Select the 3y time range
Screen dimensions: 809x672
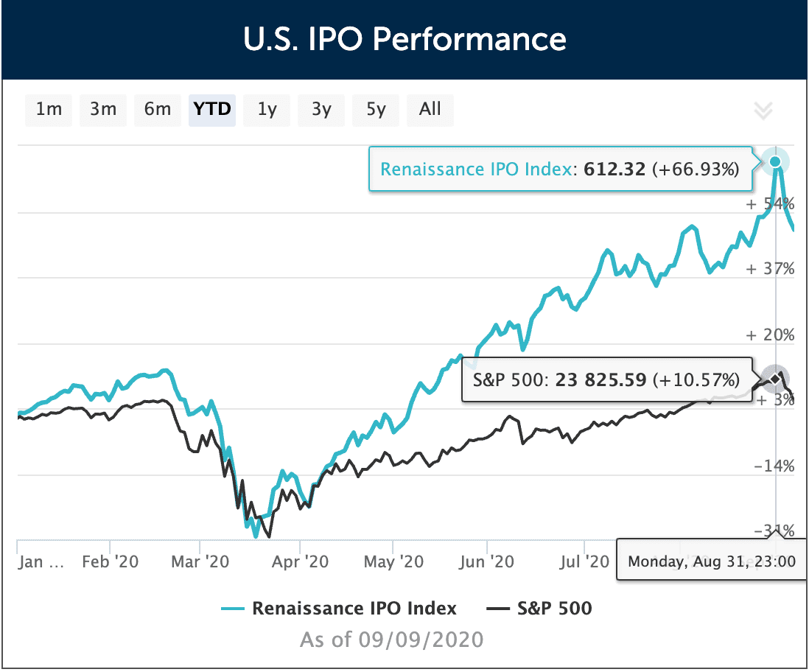coord(321,110)
